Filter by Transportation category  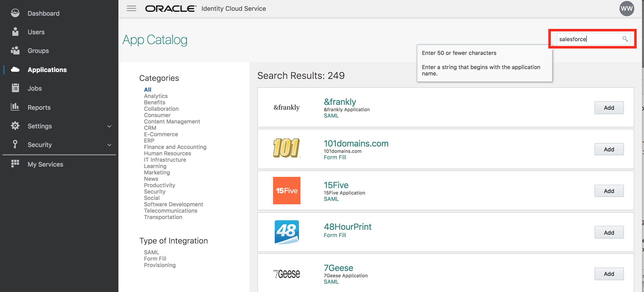click(163, 217)
